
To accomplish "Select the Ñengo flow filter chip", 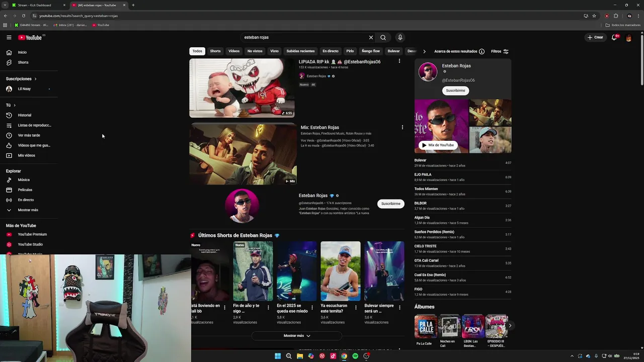I will click(371, 51).
